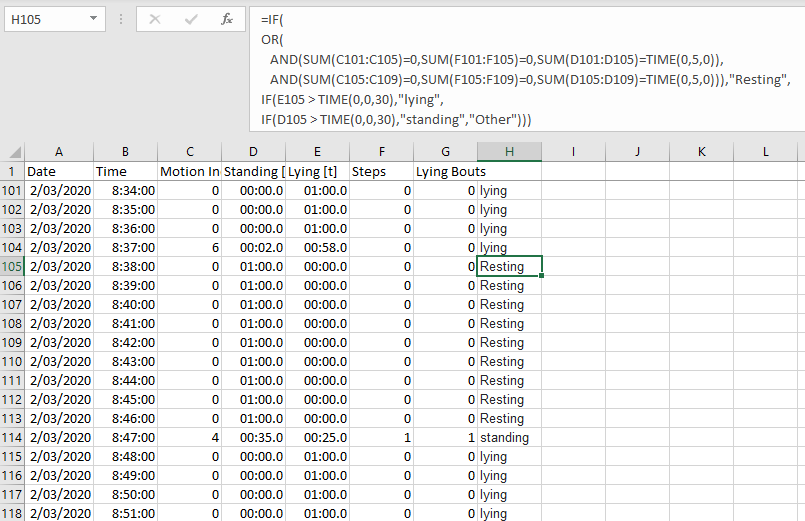The width and height of the screenshot is (805, 521).
Task: Click formula bar resize dots handle
Action: (121, 20)
